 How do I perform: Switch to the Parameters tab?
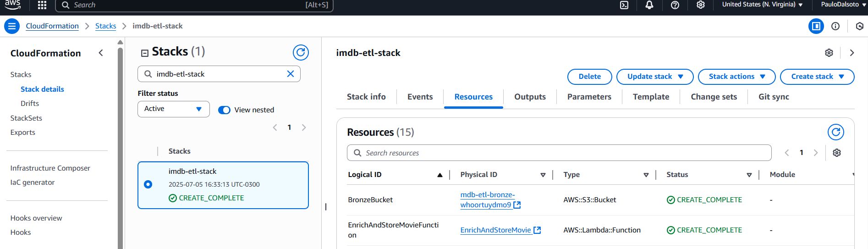(589, 97)
